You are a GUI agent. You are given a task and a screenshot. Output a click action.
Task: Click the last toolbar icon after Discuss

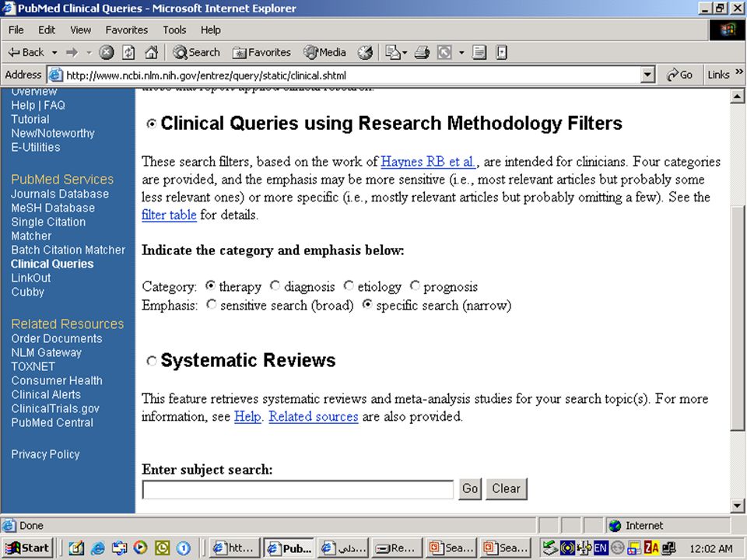point(501,52)
